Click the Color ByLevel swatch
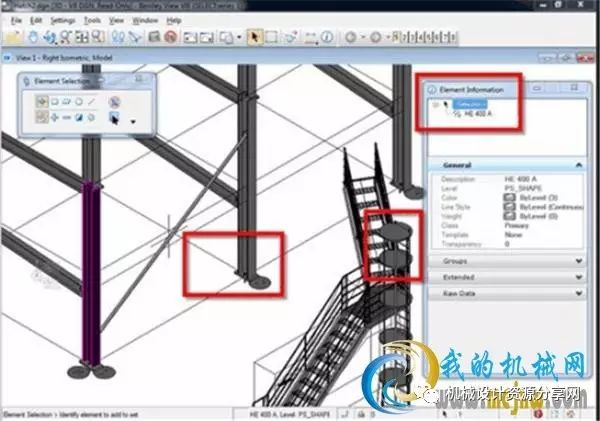This screenshot has height=421, width=600. (510, 195)
